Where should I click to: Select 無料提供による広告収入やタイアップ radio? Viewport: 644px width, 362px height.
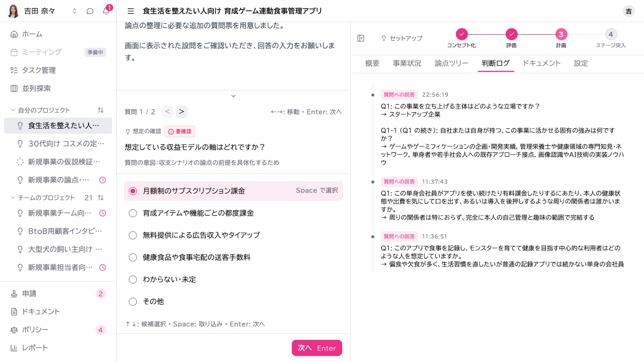133,235
